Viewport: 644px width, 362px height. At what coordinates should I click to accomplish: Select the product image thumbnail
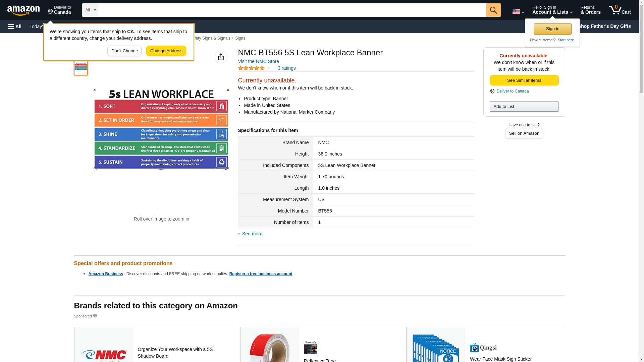[81, 68]
